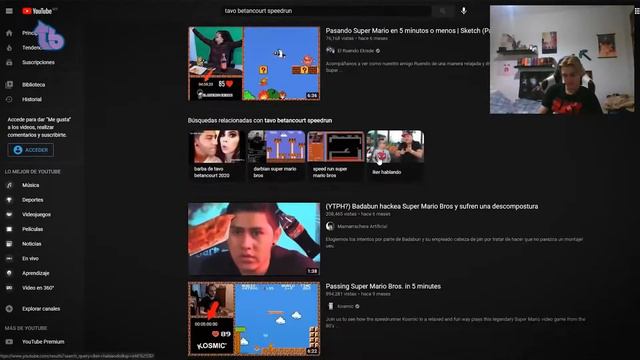Click the Suscripciones icon

point(9,62)
